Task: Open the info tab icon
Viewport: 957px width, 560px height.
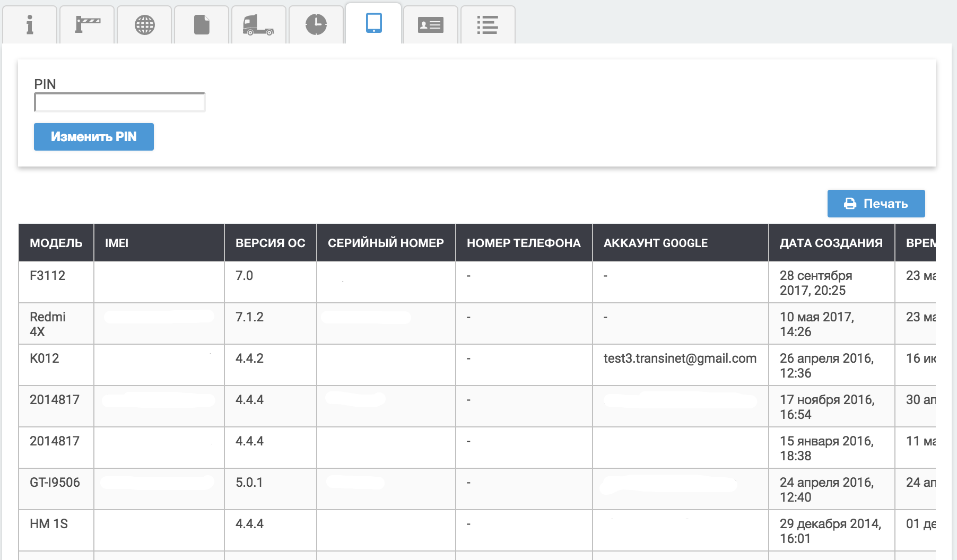Action: click(x=30, y=25)
